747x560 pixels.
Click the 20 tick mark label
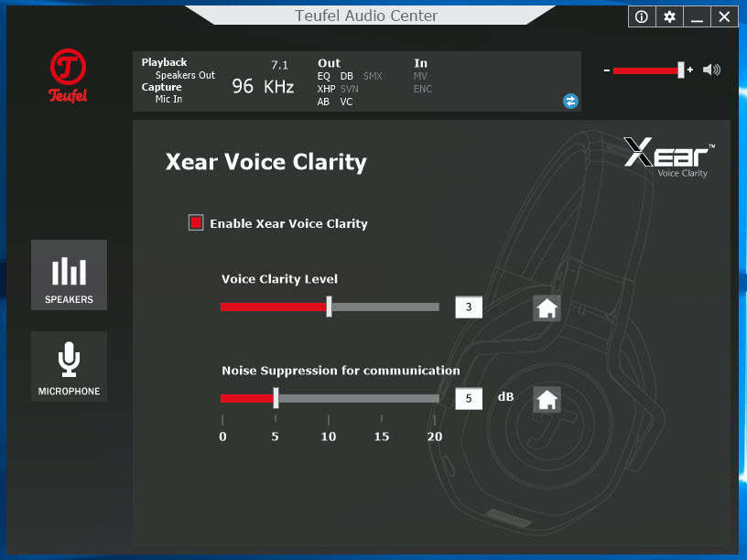click(x=435, y=436)
